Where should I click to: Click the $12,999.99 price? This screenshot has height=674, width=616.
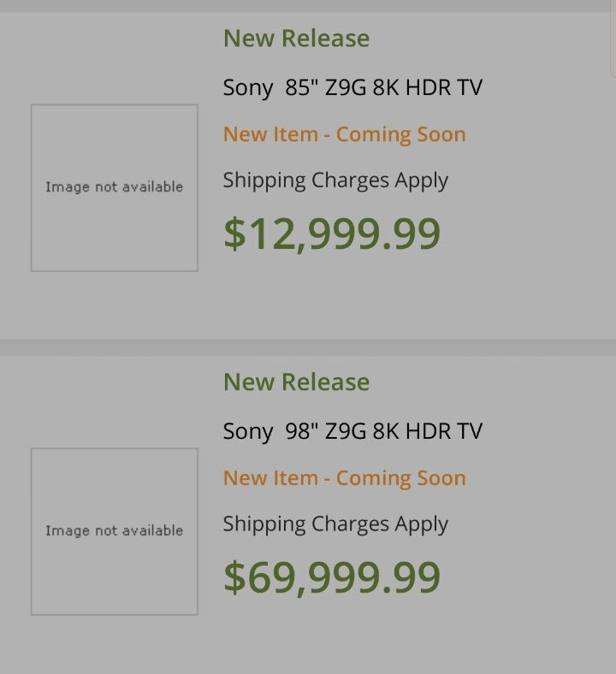332,234
